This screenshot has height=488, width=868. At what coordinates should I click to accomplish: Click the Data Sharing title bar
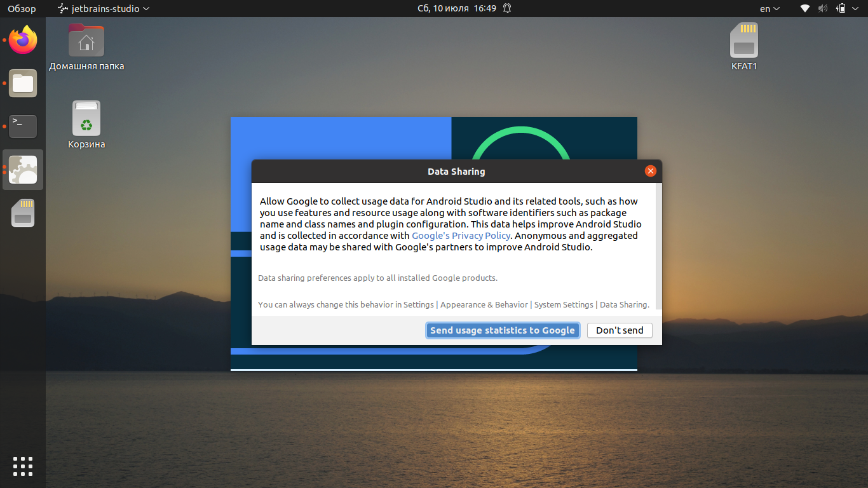pos(456,172)
